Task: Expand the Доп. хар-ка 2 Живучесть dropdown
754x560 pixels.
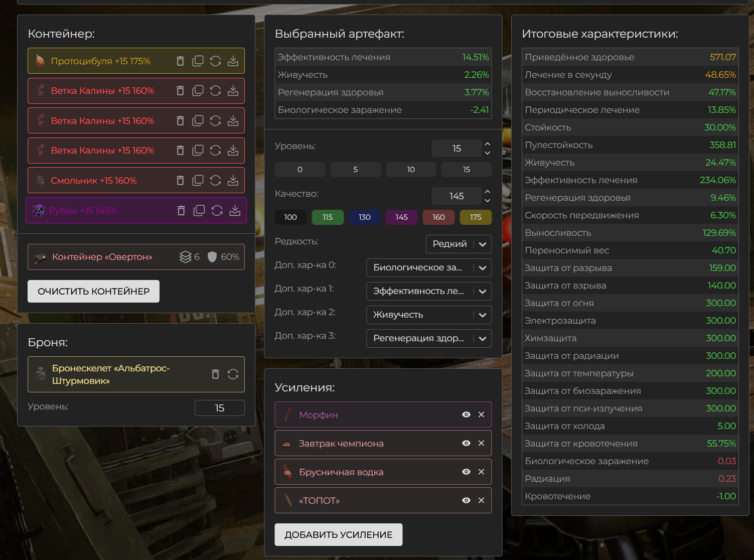Action: coord(429,315)
